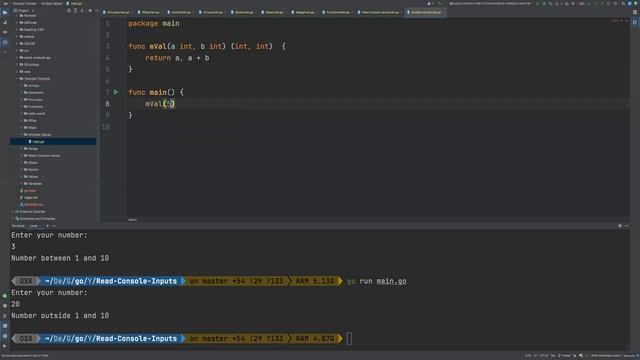The image size is (640, 360).
Task: Collapse the Youtube Tutorials folder
Action: [x=18, y=78]
